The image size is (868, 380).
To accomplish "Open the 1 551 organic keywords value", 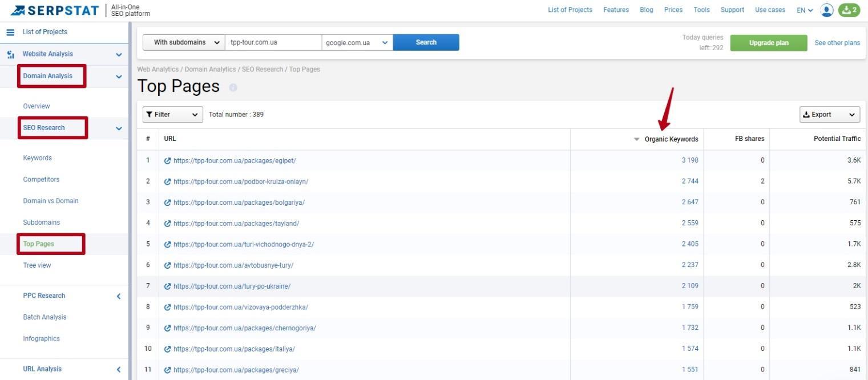I will [x=690, y=370].
